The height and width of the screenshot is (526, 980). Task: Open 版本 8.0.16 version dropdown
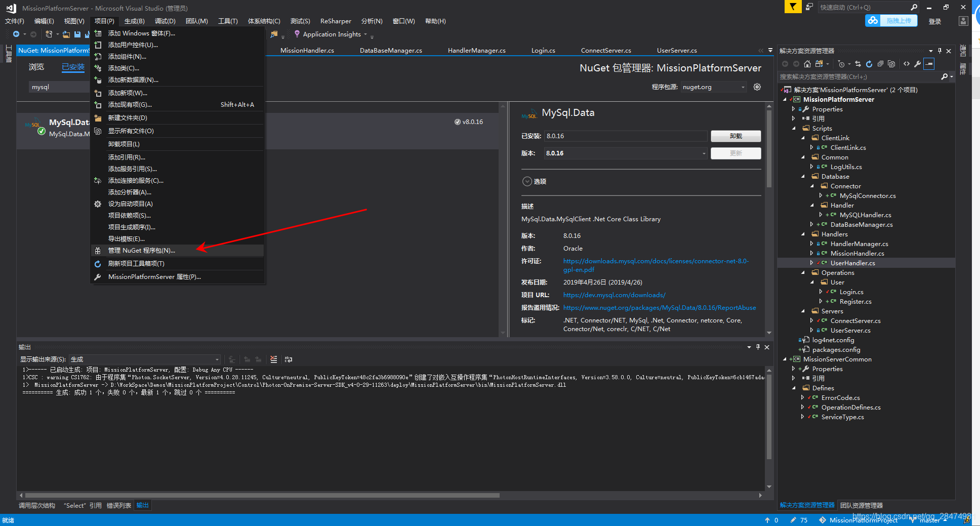626,153
